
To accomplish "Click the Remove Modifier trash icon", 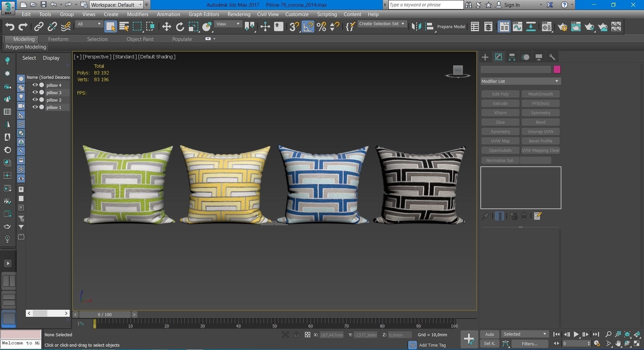I will (524, 216).
